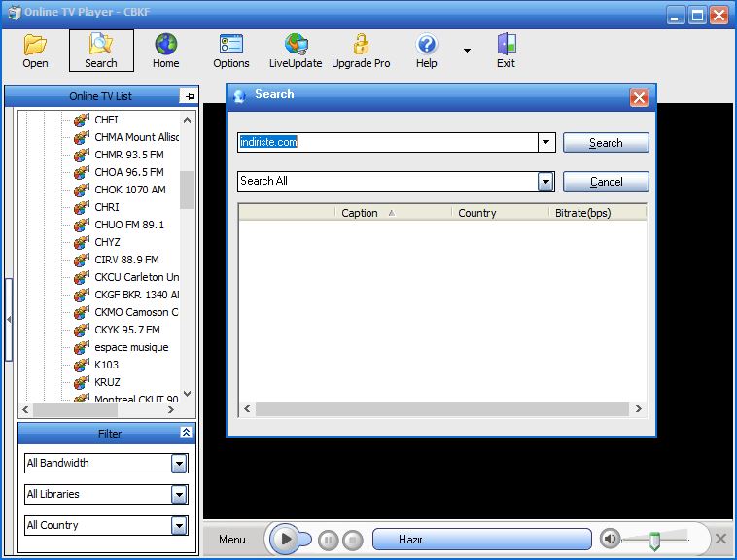This screenshot has width=737, height=560.
Task: Select CHMA Mount Allison station
Action: (x=136, y=137)
